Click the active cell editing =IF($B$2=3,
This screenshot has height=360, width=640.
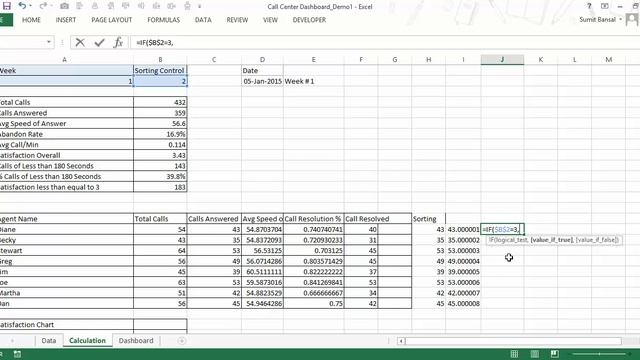[502, 229]
